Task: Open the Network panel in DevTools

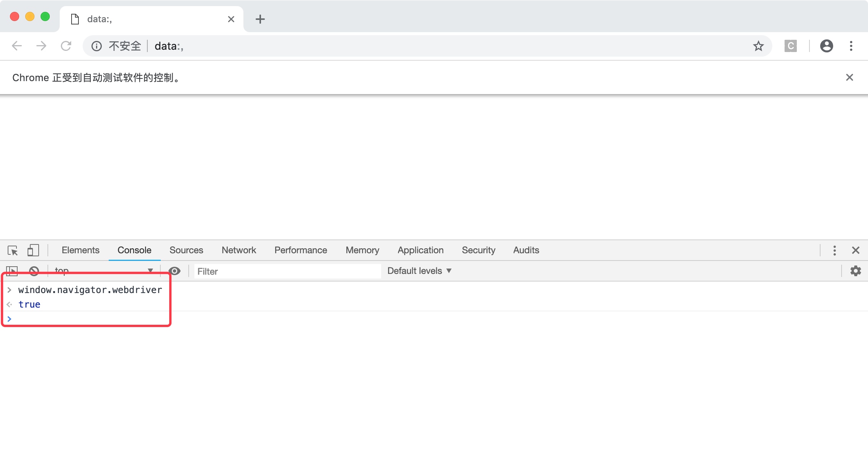Action: [238, 250]
